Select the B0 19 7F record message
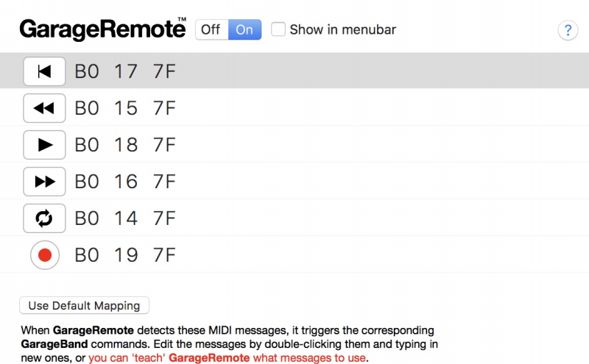The height and width of the screenshot is (364, 589). click(x=125, y=255)
